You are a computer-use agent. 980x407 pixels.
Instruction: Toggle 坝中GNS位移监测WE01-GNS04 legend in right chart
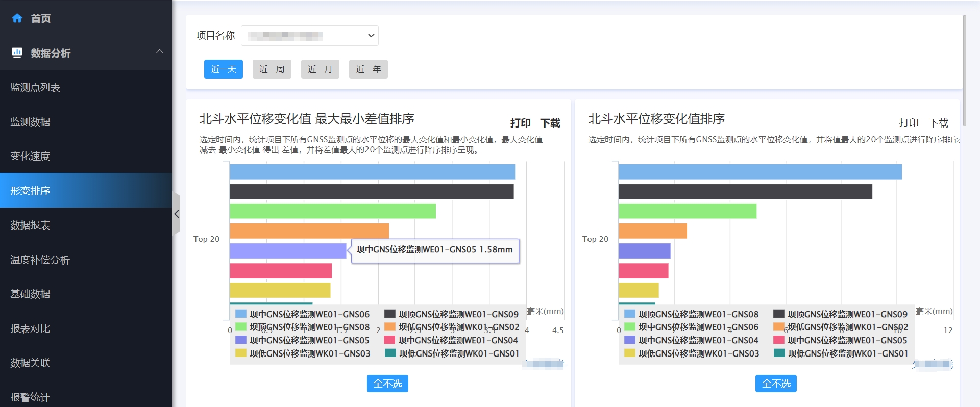(x=692, y=340)
